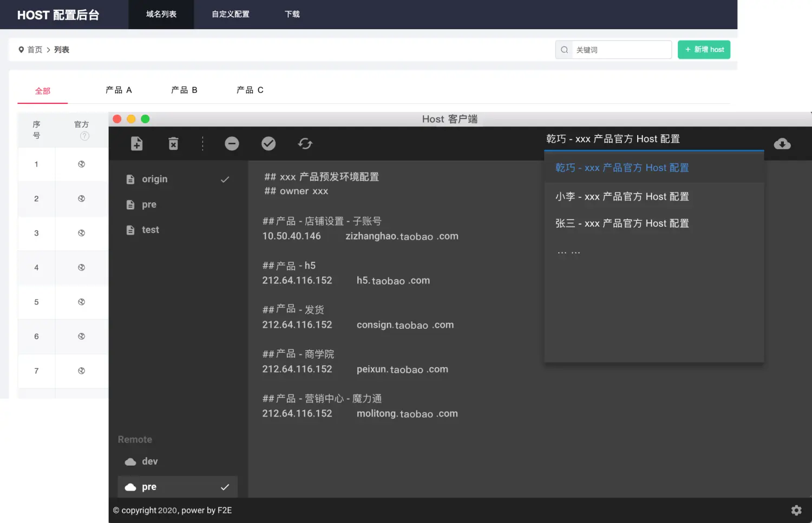812x523 pixels.
Task: Click the official globe icon in row 4
Action: [82, 268]
